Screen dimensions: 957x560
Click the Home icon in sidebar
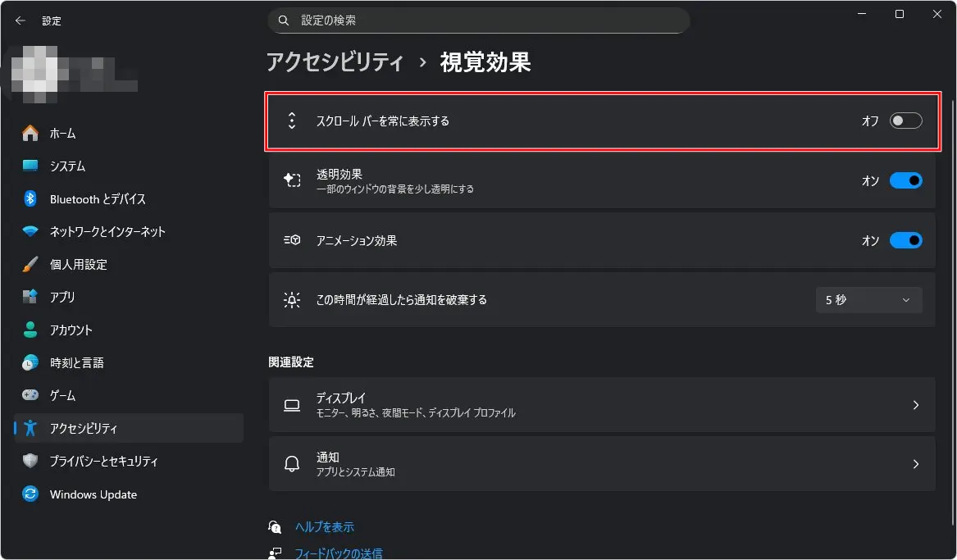[x=30, y=133]
